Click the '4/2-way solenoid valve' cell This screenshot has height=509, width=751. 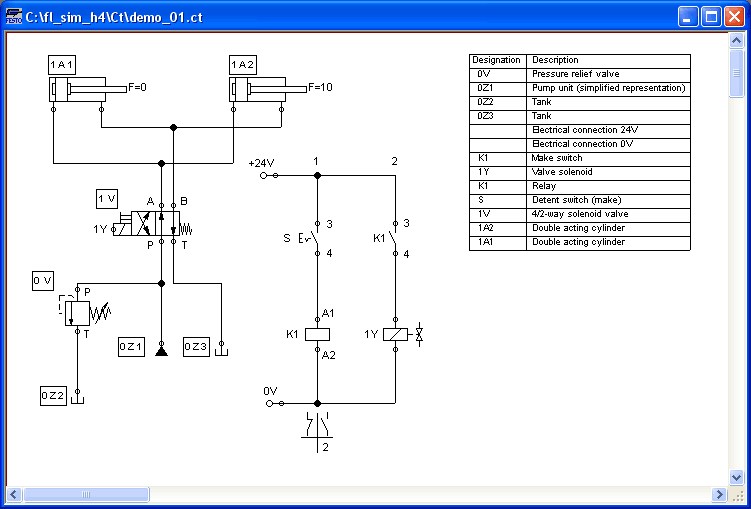608,215
